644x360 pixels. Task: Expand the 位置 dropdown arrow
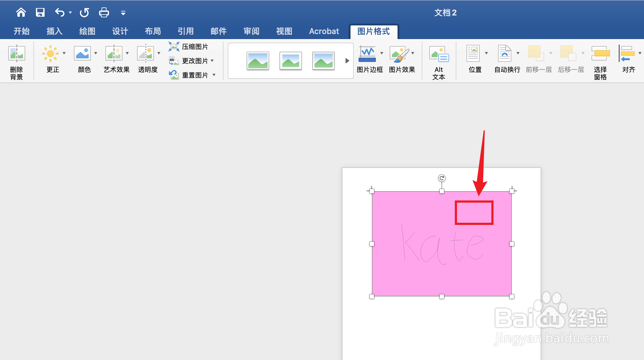[x=486, y=53]
